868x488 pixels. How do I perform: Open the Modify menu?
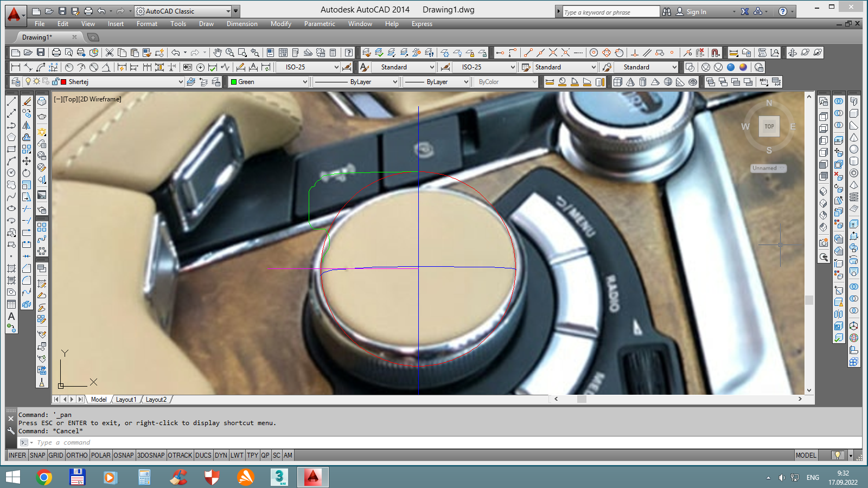pyautogui.click(x=281, y=24)
